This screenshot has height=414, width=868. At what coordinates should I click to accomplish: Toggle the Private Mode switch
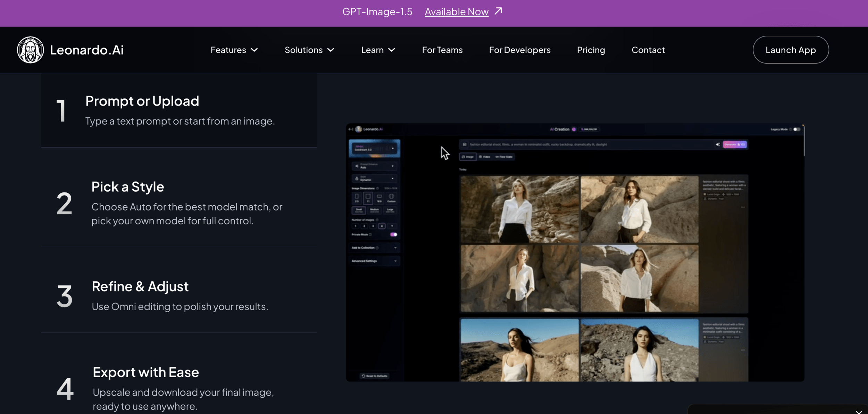tap(393, 234)
